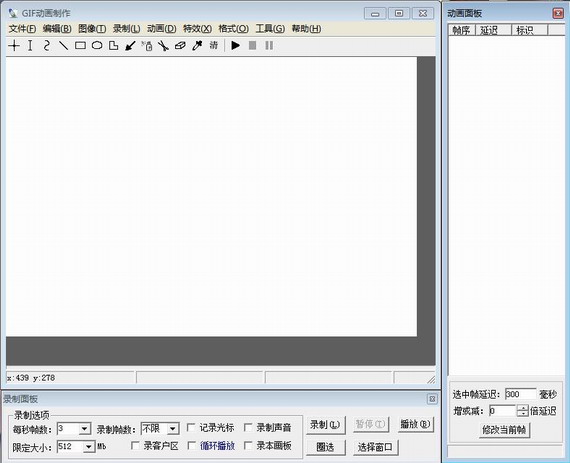Click the 圈选 region select button
Screen dimensions: 570x463
tap(325, 447)
